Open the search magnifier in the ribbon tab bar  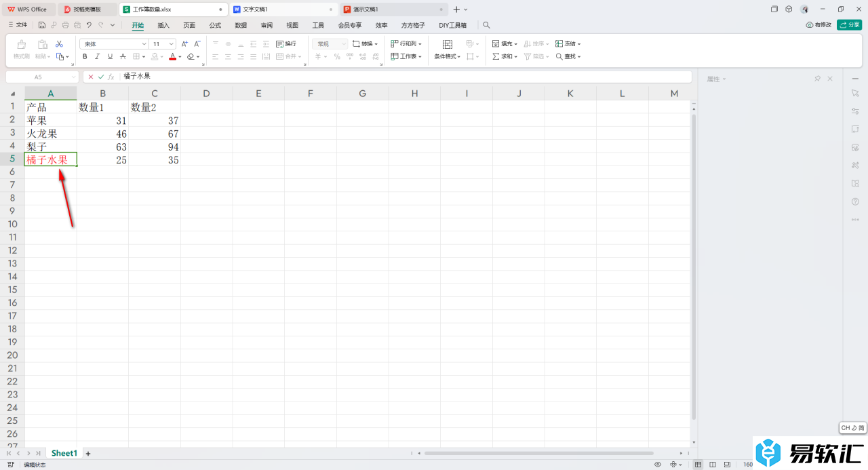pyautogui.click(x=486, y=25)
